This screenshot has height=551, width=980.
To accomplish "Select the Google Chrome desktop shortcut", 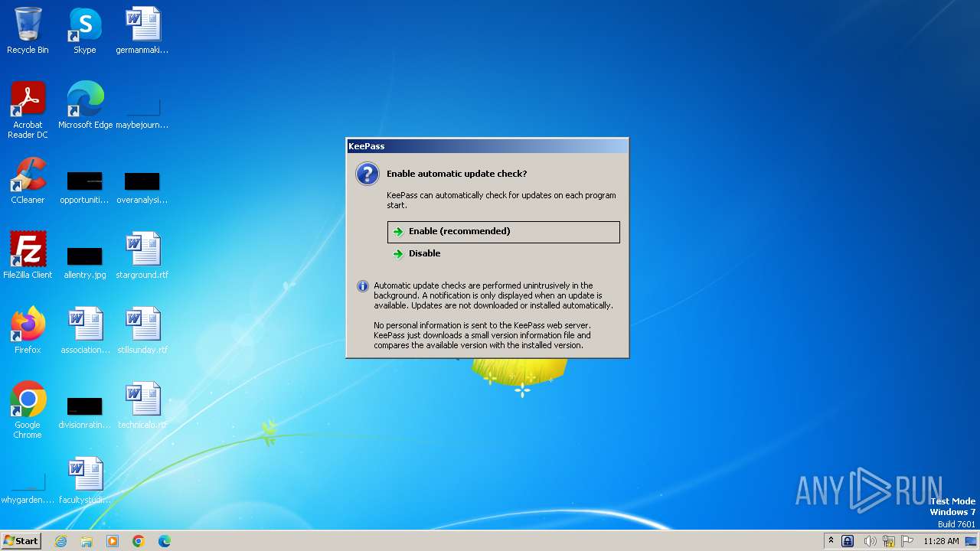I will [x=28, y=410].
